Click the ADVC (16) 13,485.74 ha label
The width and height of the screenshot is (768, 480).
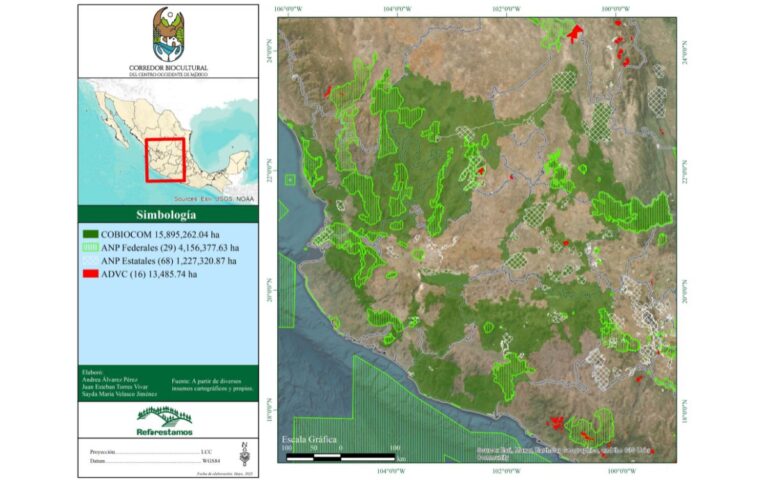[x=149, y=274]
